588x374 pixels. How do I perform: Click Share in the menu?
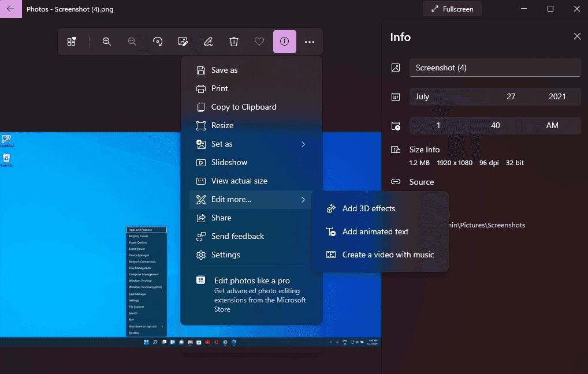[x=251, y=218]
